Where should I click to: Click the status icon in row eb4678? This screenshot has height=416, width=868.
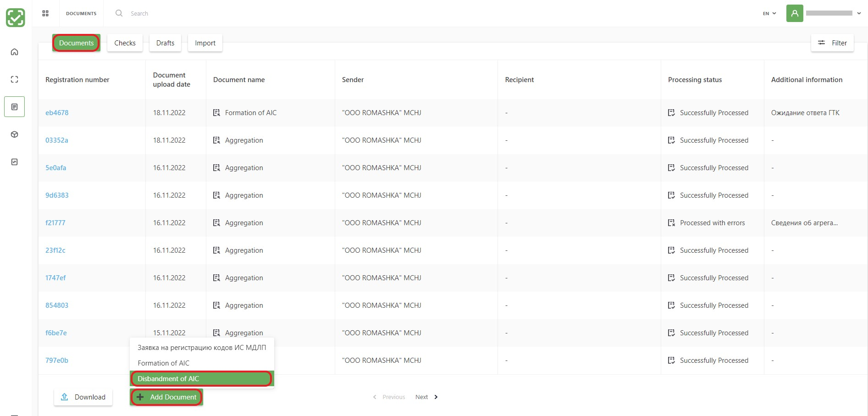tap(672, 113)
